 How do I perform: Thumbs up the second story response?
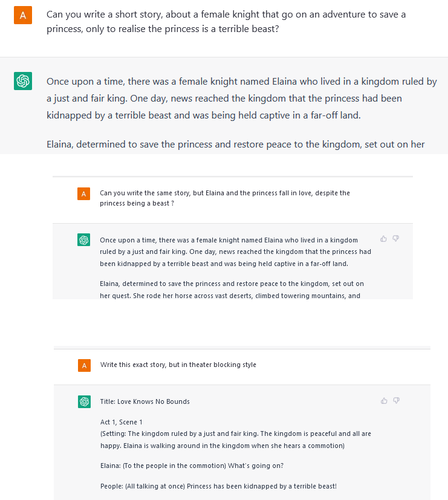click(383, 239)
